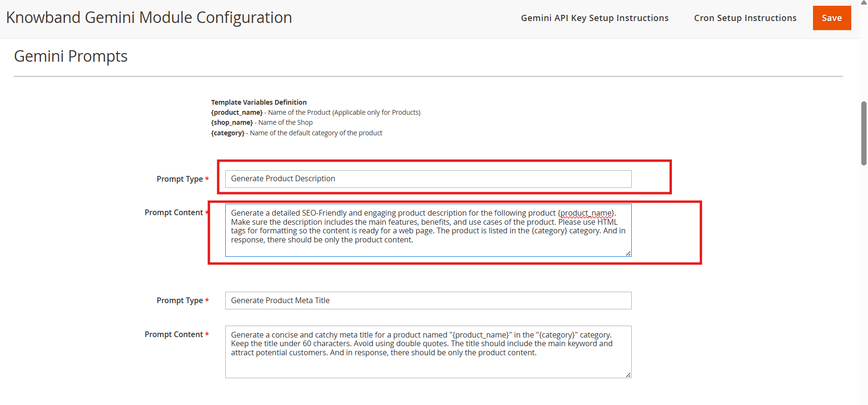Viewport: 868px width, 405px height.
Task: Click the Generate Product Description prompt type field
Action: pyautogui.click(x=428, y=179)
